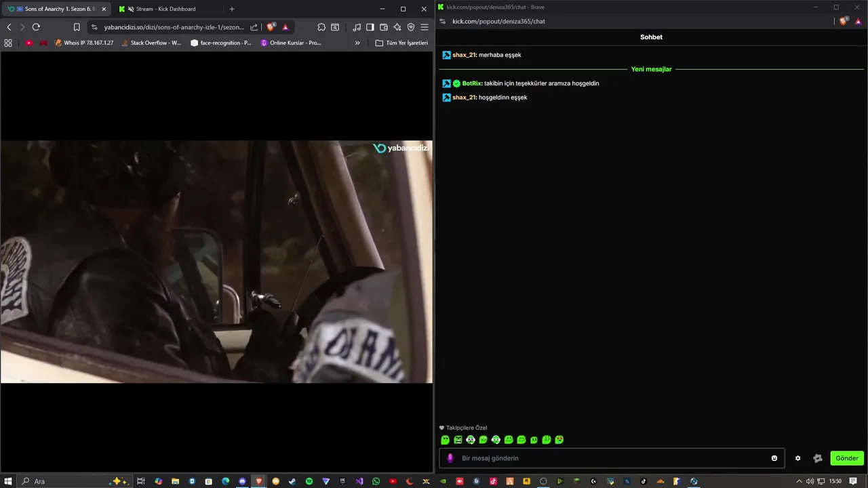This screenshot has width=868, height=488.
Task: Open the Extensions puzzle icon
Action: [321, 27]
